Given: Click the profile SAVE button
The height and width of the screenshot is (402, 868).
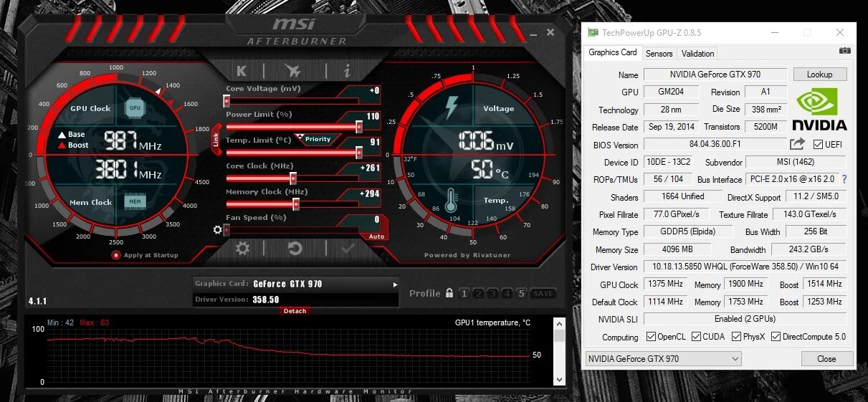Looking at the screenshot, I should [x=543, y=294].
